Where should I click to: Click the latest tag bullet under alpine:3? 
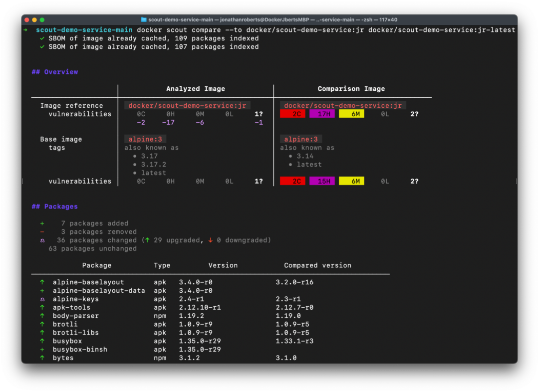[153, 172]
